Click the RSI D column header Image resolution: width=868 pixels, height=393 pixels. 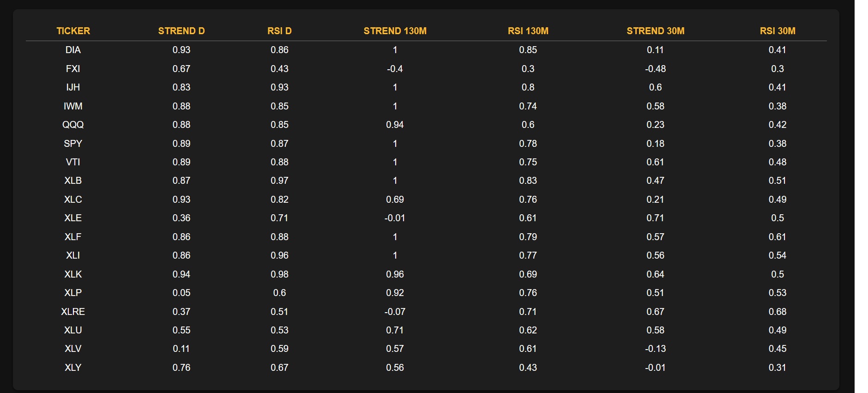click(x=279, y=31)
